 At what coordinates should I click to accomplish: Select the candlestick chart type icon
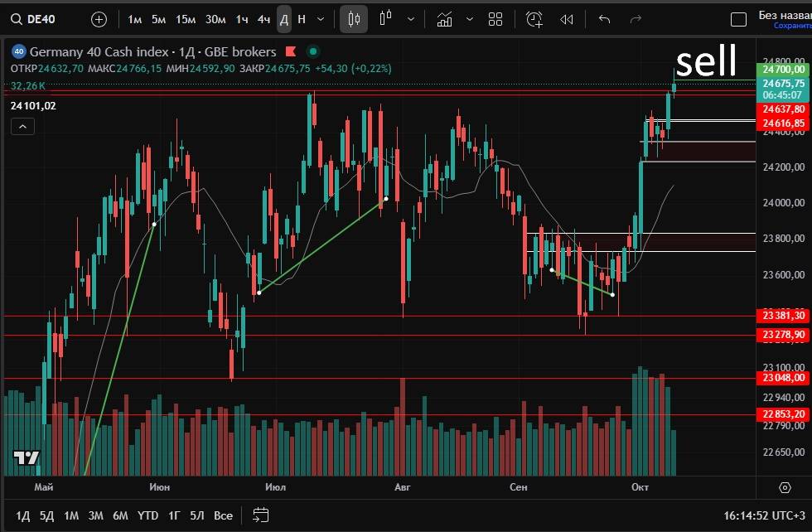pos(354,18)
